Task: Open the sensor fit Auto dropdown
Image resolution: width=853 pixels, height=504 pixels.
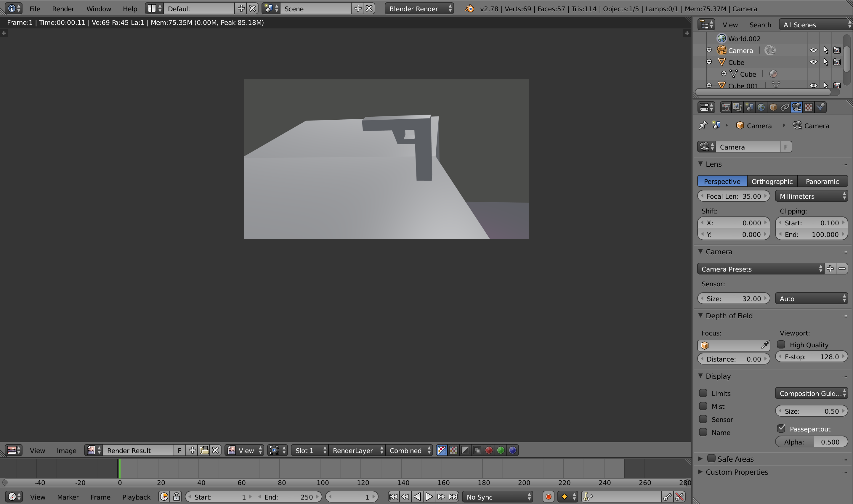Action: (812, 298)
